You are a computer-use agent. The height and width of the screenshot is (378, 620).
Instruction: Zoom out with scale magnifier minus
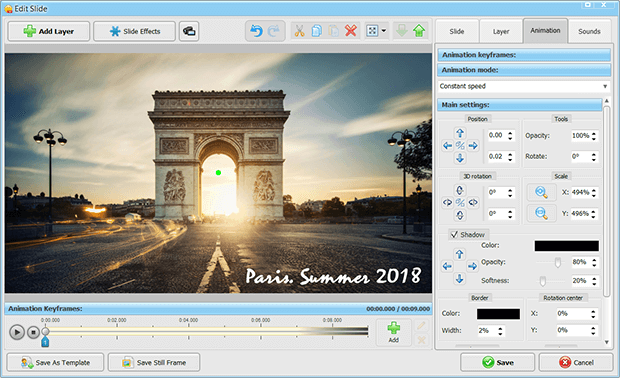click(541, 214)
